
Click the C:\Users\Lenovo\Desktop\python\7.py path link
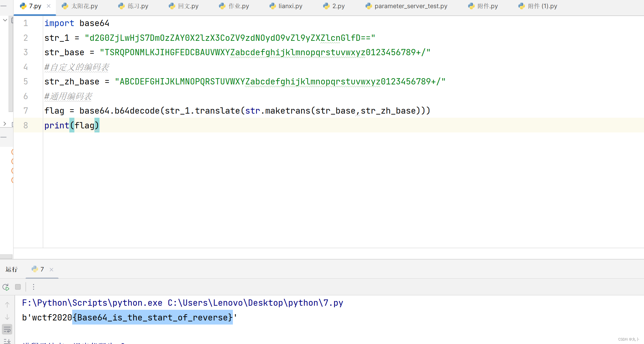click(255, 303)
